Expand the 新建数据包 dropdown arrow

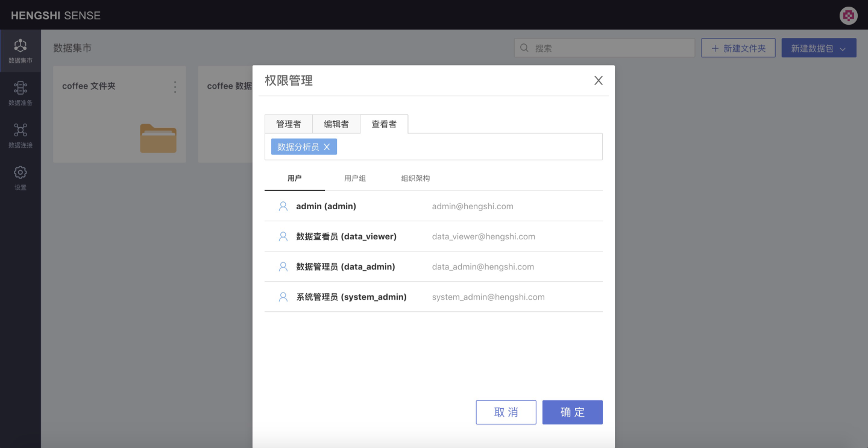click(x=843, y=49)
